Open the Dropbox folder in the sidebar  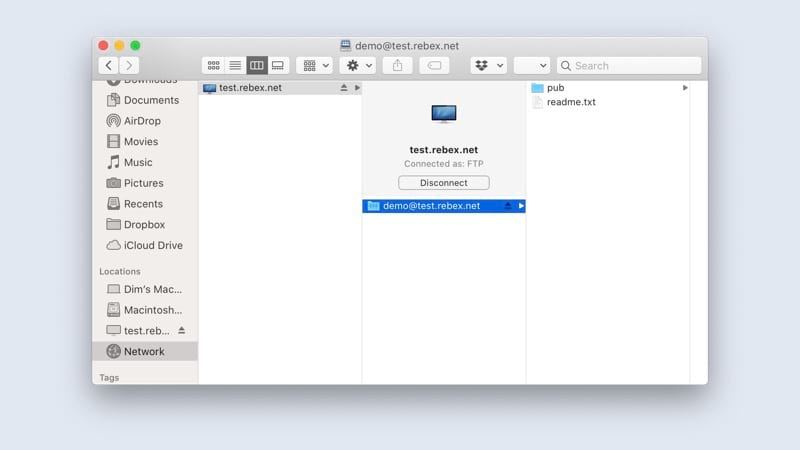click(x=145, y=224)
